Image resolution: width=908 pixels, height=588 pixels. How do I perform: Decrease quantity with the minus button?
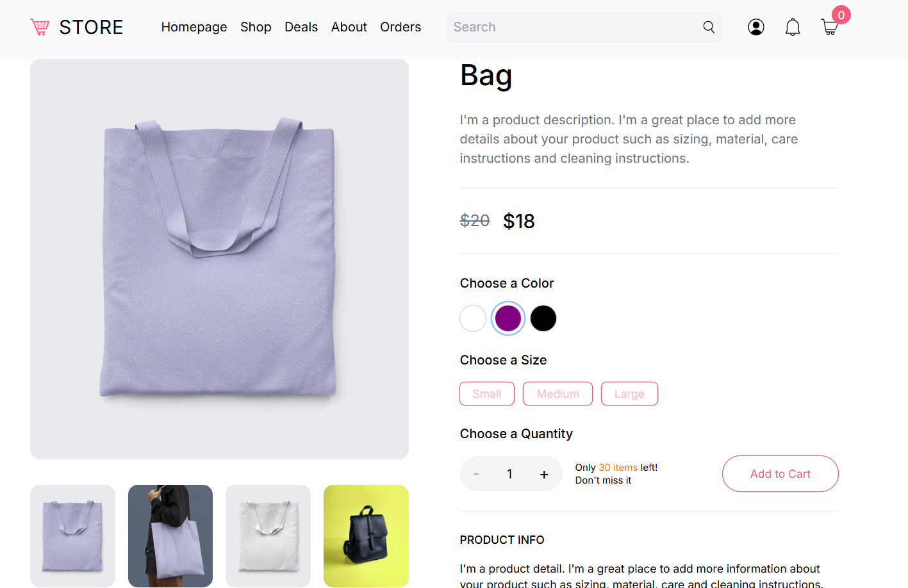coord(476,474)
